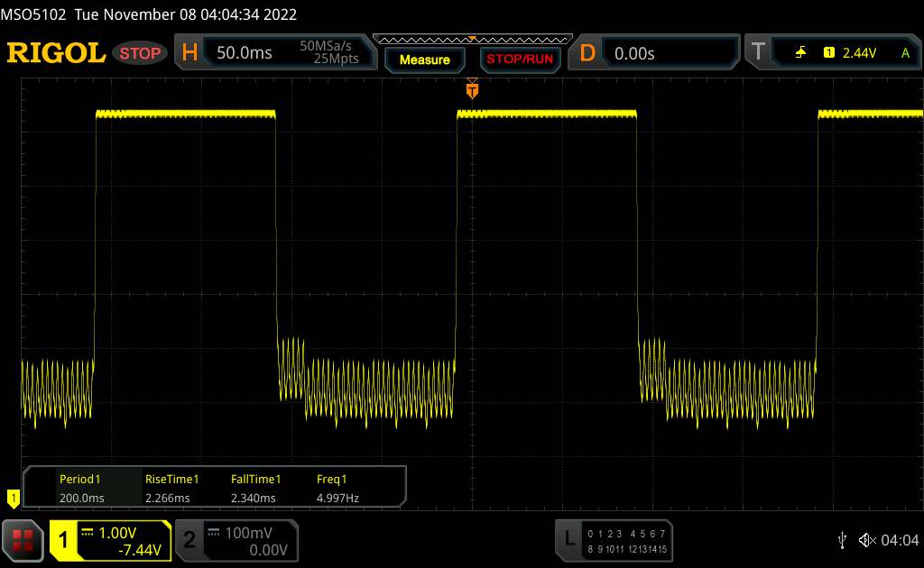Select the Period1 measurement
Viewport: 924px width, 568px height.
point(79,479)
